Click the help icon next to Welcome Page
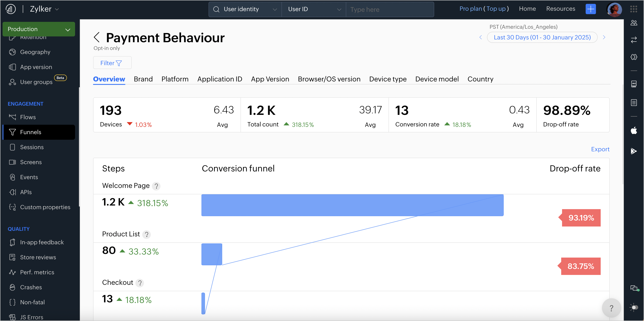 [x=156, y=186]
